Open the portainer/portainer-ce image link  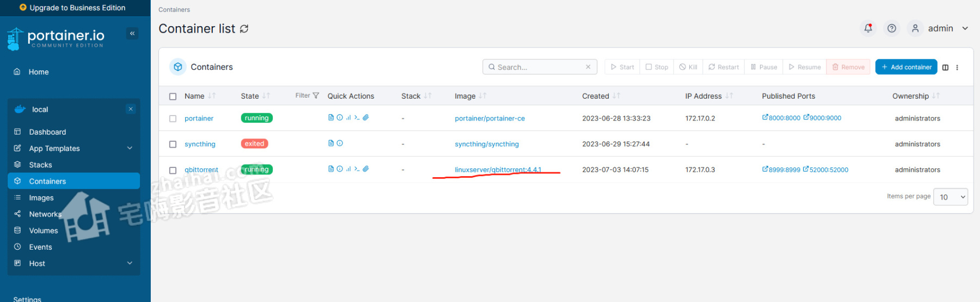click(489, 118)
